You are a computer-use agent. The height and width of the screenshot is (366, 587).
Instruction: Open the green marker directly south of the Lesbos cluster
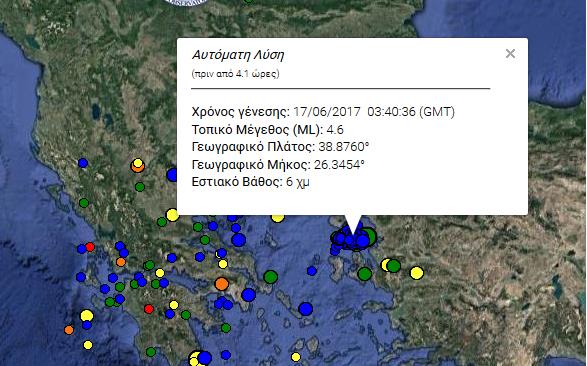(x=365, y=274)
